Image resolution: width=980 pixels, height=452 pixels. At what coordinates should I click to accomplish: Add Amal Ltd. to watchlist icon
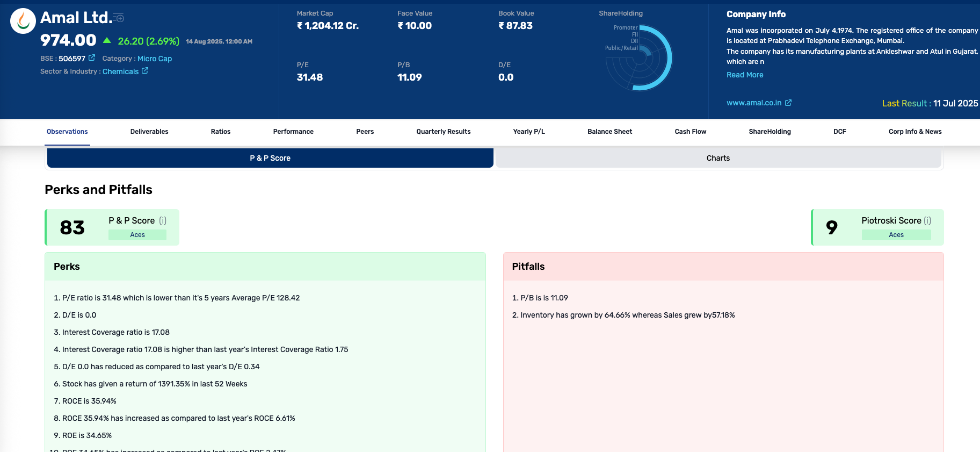119,18
